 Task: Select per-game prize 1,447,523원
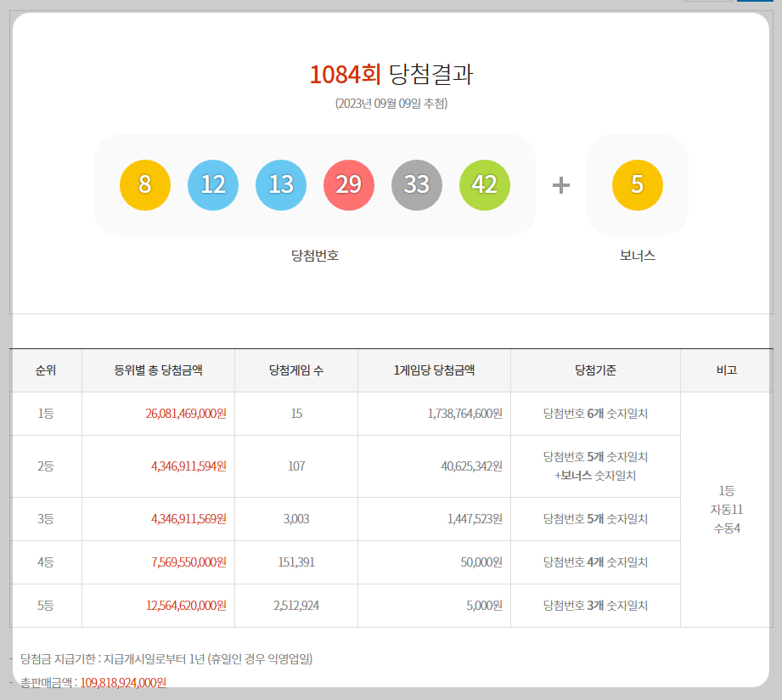(475, 519)
